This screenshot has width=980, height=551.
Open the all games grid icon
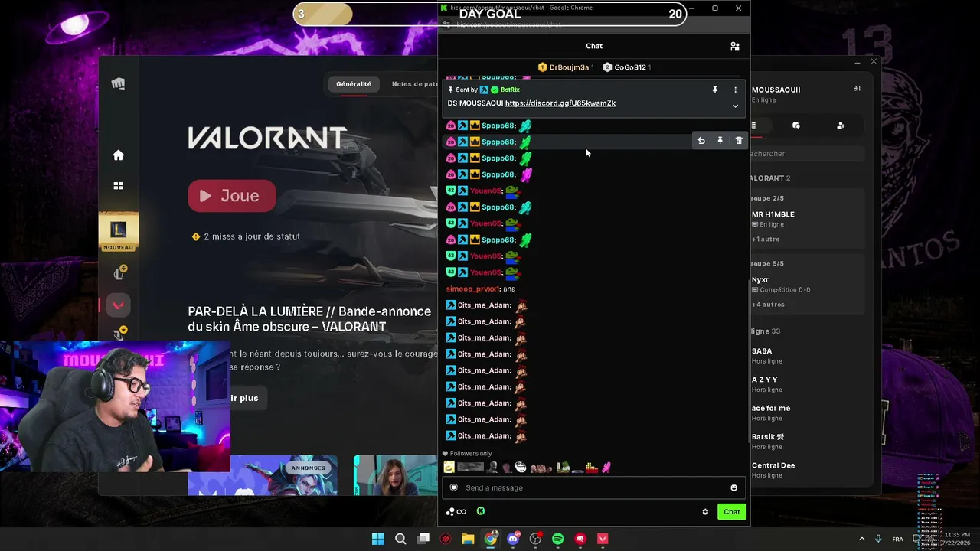[x=118, y=186]
